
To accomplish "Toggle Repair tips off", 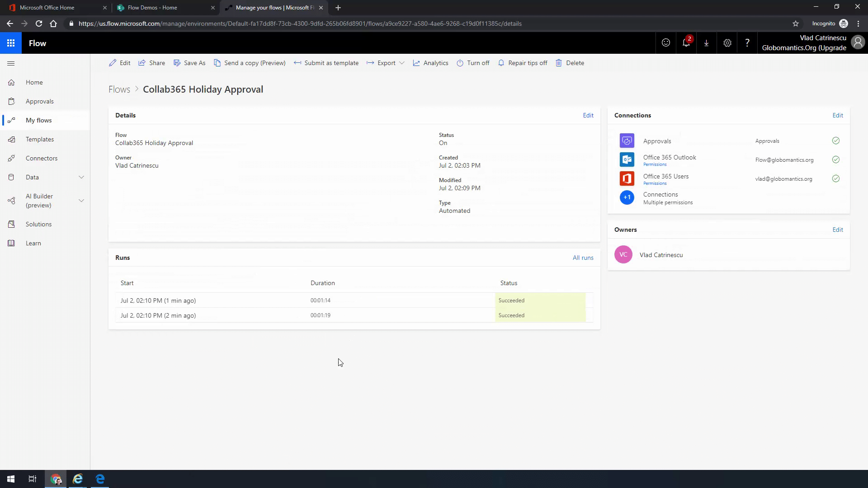I will click(522, 63).
